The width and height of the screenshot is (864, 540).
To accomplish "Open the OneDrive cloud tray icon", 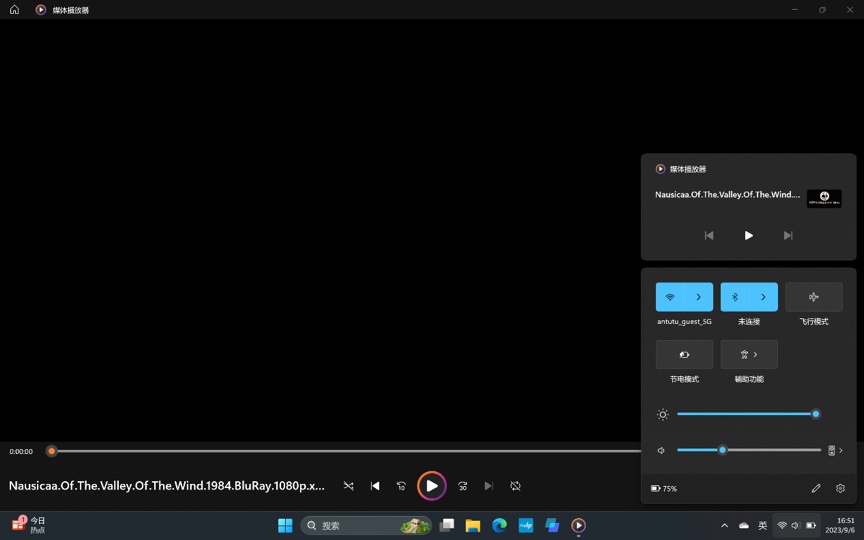I will (x=744, y=526).
